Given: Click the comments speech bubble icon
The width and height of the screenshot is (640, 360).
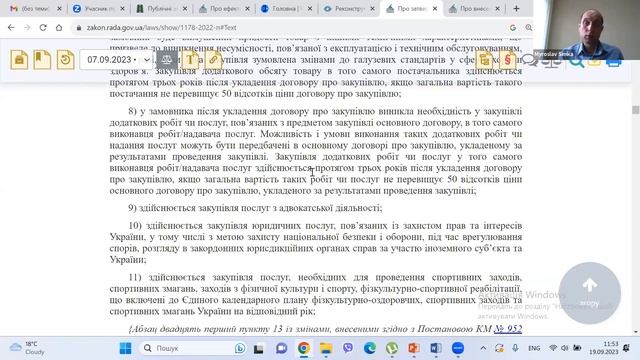Looking at the screenshot, I should [529, 60].
